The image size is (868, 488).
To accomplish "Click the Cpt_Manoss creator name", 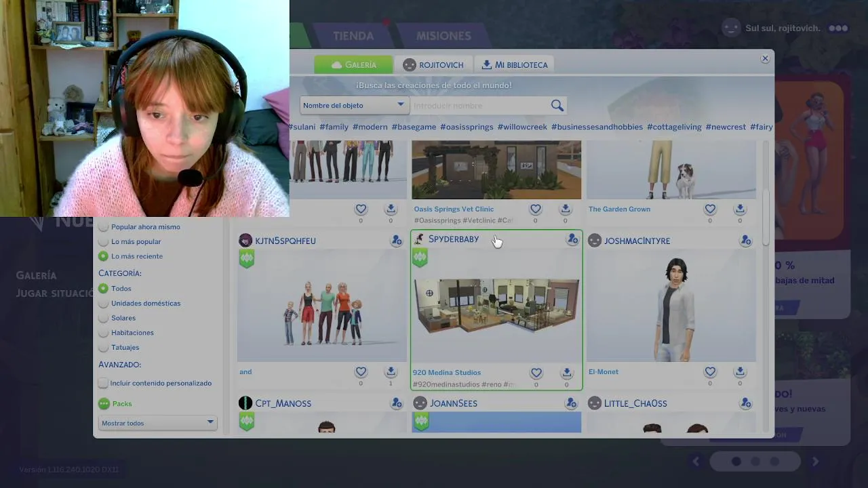I will (x=283, y=403).
